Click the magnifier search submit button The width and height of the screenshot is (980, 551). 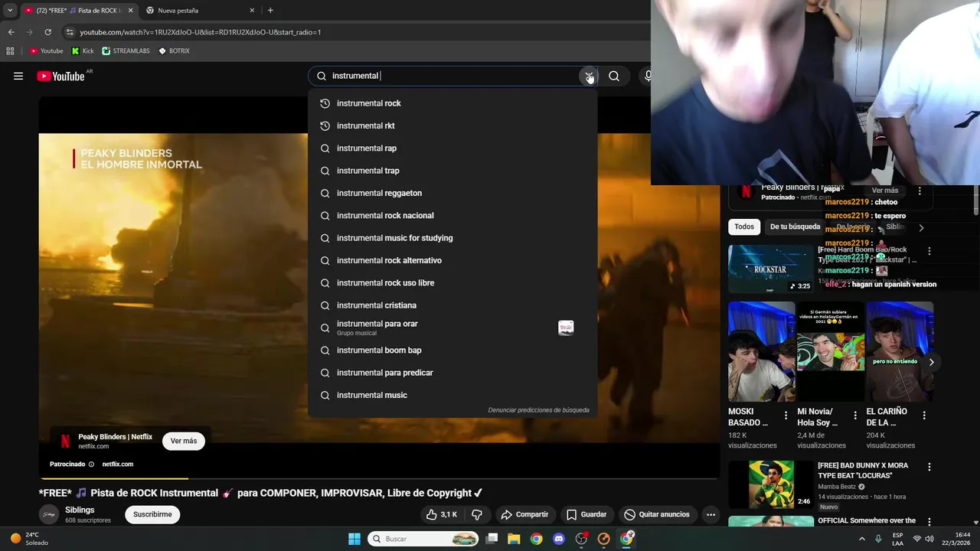pyautogui.click(x=614, y=76)
